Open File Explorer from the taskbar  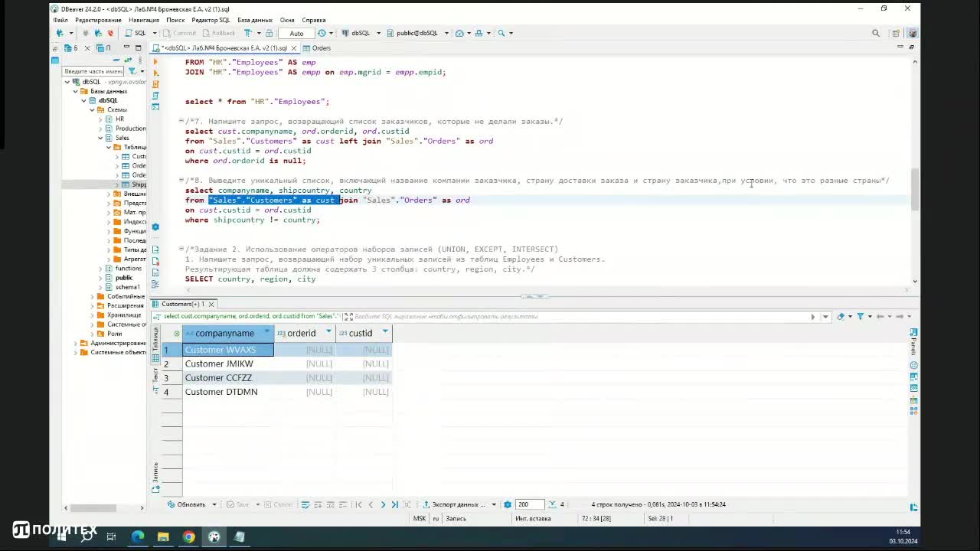coord(163,536)
